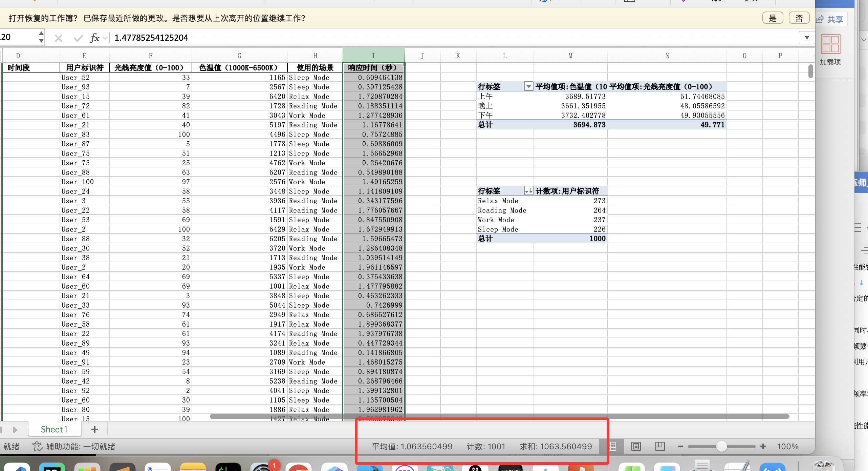Viewport: 868px width, 471px height.
Task: Click the formula bar cancel X icon
Action: click(58, 38)
